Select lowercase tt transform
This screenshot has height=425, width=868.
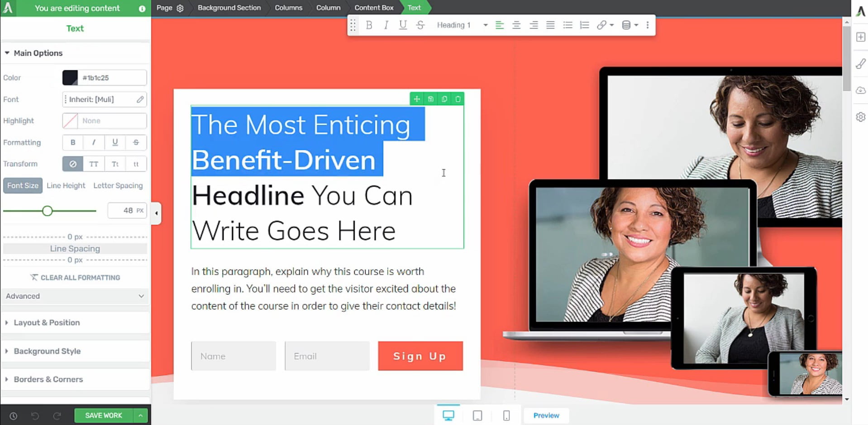pyautogui.click(x=136, y=164)
